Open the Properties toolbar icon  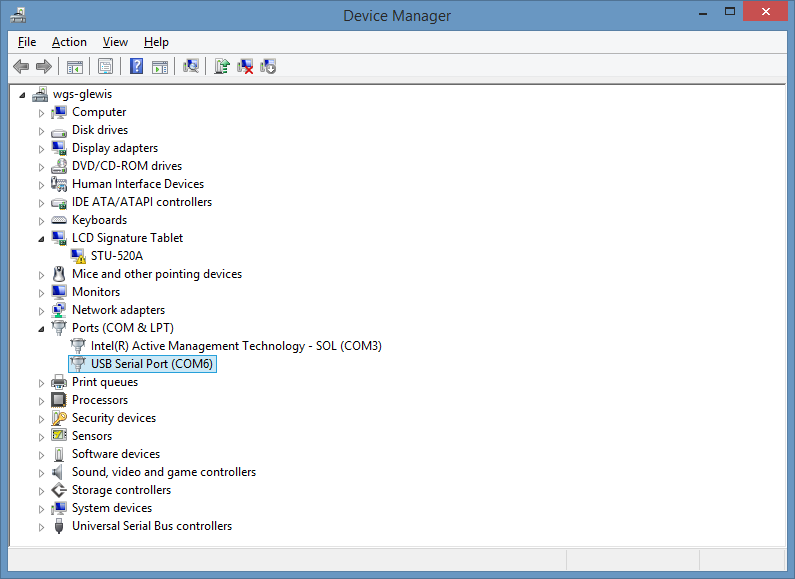[x=105, y=66]
